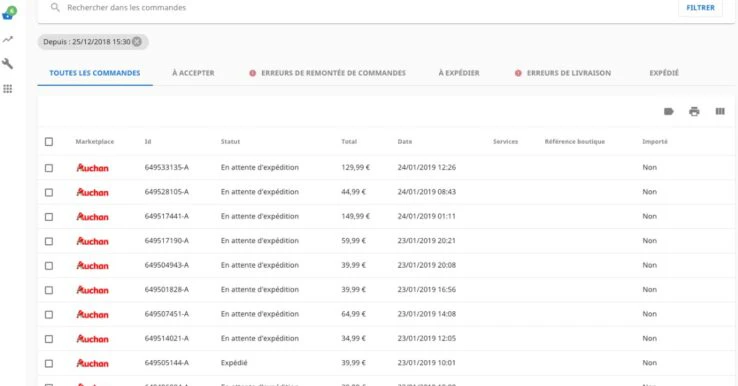Click 'En attente d'expédition' status of order 649514021-A
The image size is (738, 386).
(x=260, y=339)
